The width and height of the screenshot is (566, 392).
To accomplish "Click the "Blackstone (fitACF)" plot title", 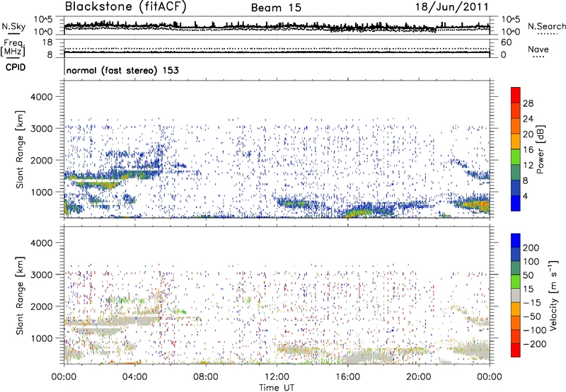I will pyautogui.click(x=126, y=6).
